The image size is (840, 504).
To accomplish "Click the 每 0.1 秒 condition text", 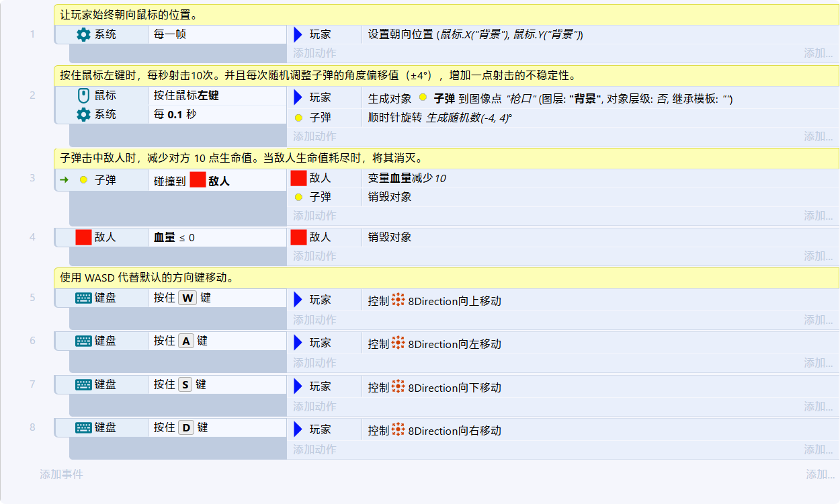I will 175,114.
